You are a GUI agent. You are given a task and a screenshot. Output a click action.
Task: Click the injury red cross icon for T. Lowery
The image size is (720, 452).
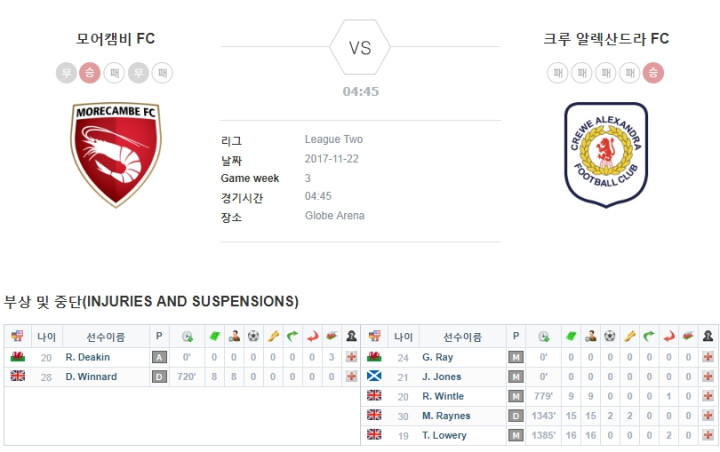(708, 435)
